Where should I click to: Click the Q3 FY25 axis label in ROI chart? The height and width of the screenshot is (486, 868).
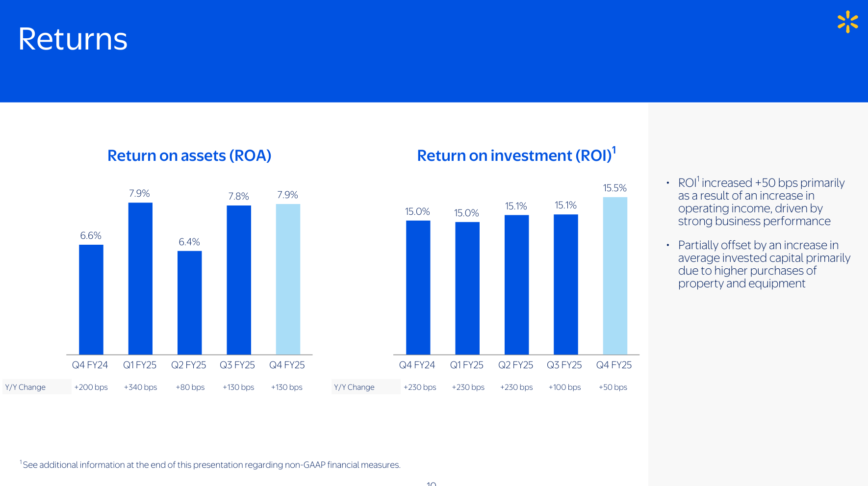pos(564,365)
